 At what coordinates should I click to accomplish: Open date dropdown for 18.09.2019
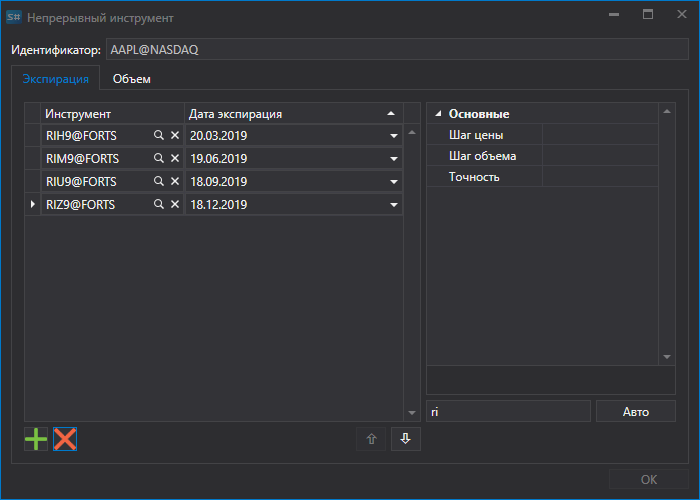pyautogui.click(x=394, y=182)
